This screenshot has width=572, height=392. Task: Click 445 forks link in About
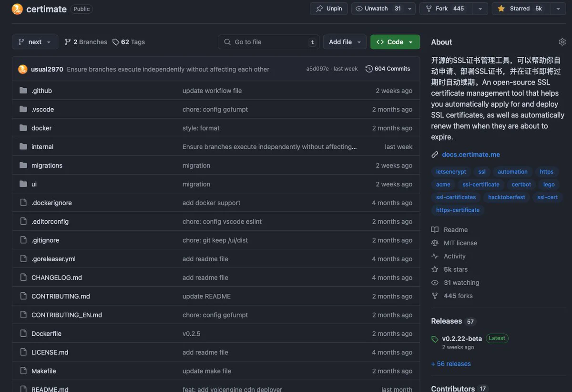pyautogui.click(x=458, y=296)
